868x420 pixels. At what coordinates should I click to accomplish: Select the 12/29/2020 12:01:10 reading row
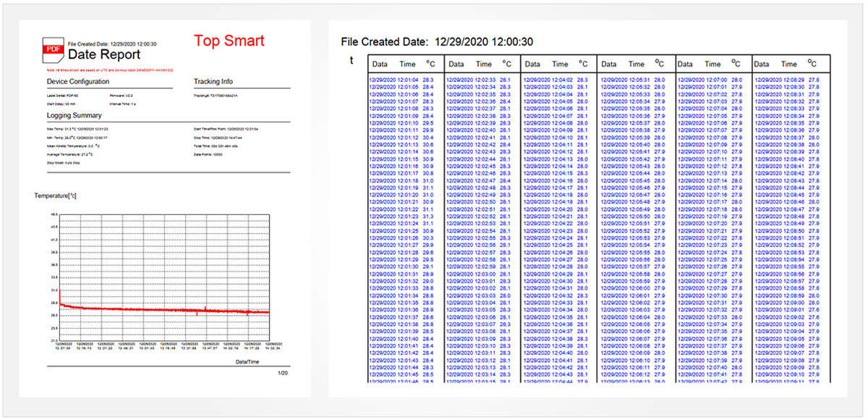[401, 123]
